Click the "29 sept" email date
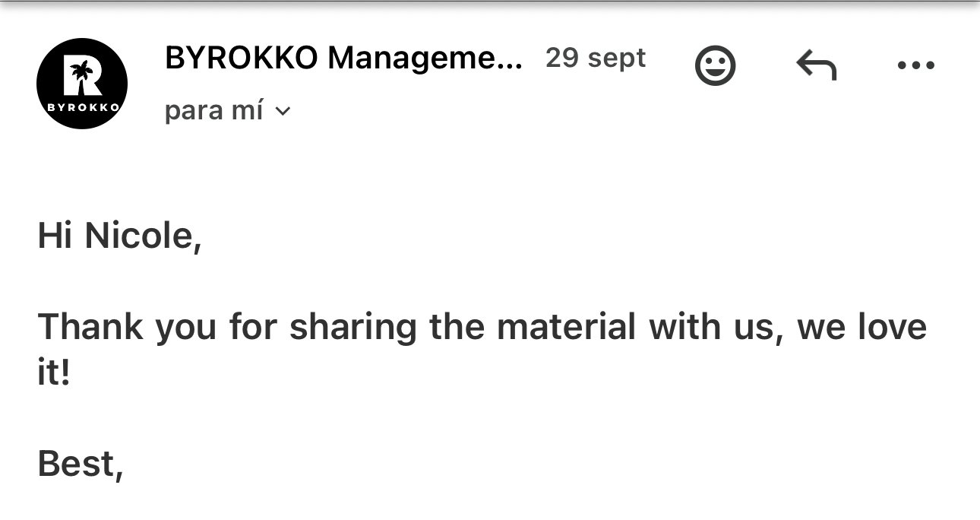This screenshot has height=520, width=980. (596, 58)
